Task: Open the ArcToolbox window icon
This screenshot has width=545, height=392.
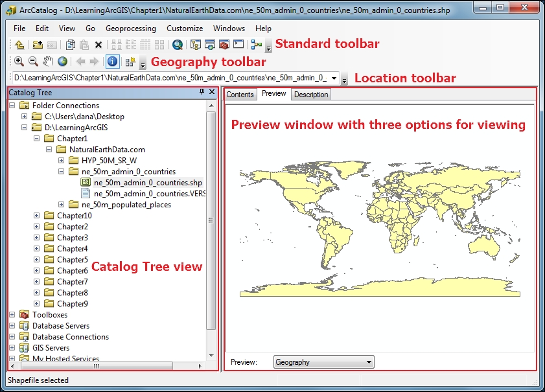Action: pos(224,45)
